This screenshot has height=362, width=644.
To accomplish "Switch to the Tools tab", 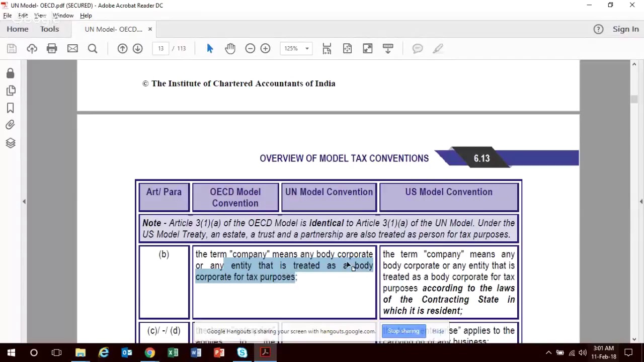I will [x=49, y=29].
